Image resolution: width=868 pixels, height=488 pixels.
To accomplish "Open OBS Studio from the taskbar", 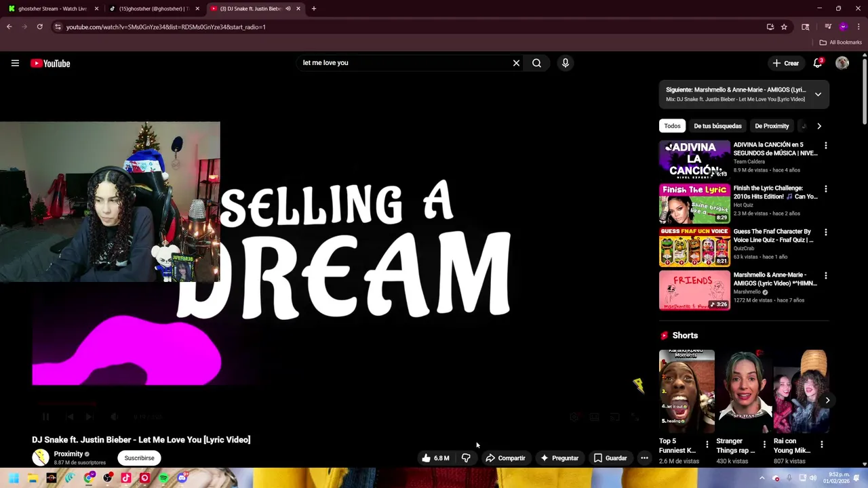I will (x=107, y=478).
